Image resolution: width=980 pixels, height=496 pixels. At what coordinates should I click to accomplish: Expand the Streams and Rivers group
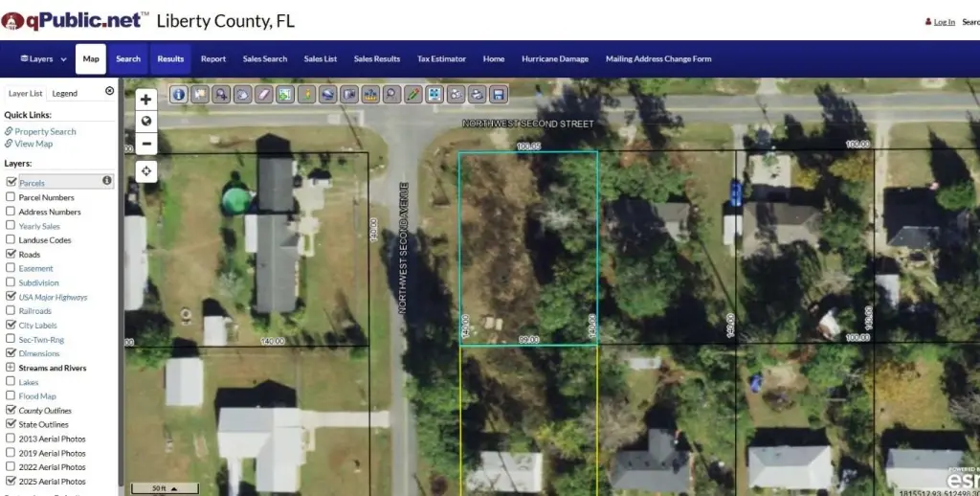click(11, 368)
